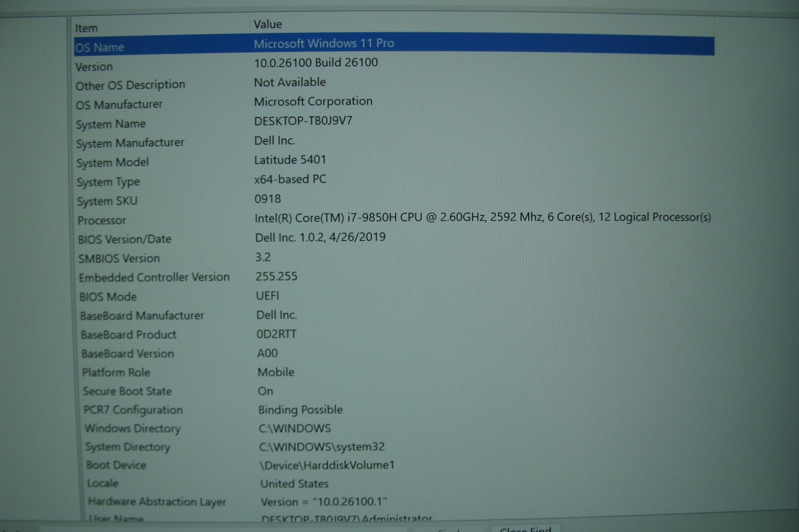Image resolution: width=799 pixels, height=532 pixels.
Task: Select the Other OS Description row
Action: (x=130, y=85)
